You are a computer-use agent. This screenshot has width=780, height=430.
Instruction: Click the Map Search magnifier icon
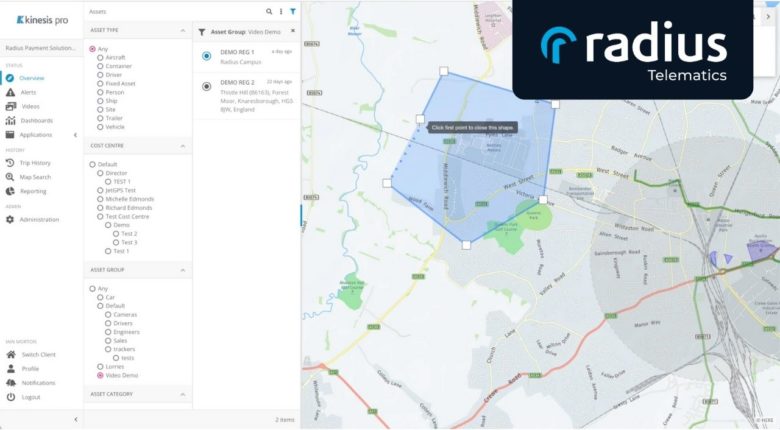[x=10, y=177]
